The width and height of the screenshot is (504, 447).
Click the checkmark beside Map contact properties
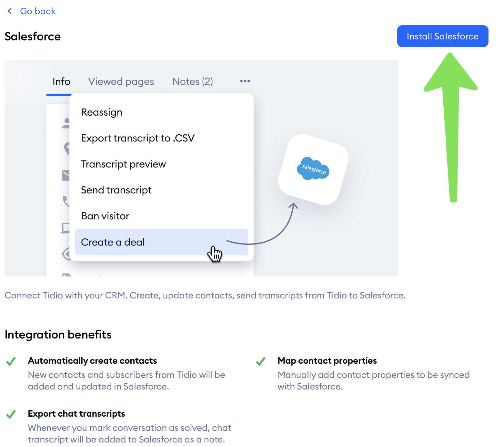261,361
